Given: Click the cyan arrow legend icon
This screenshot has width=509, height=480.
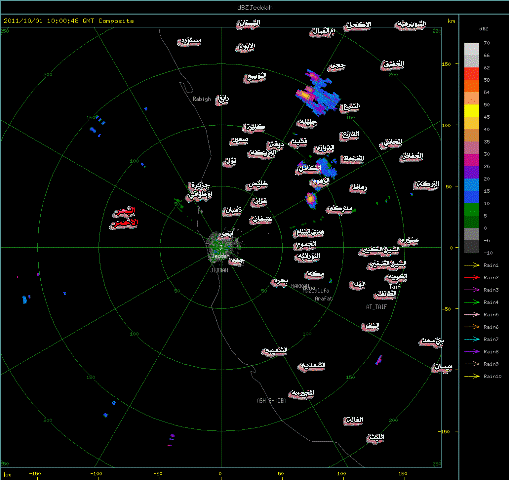Looking at the screenshot, I should coord(472,339).
